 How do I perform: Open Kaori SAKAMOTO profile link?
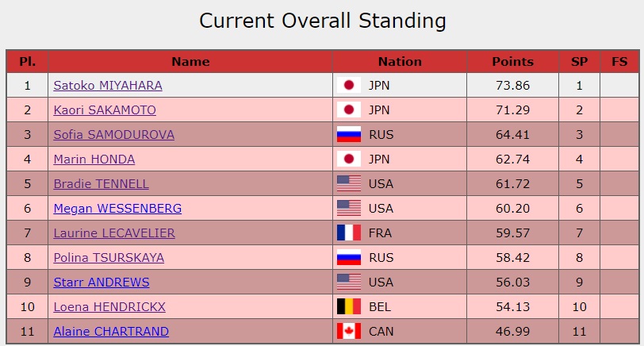(x=105, y=110)
